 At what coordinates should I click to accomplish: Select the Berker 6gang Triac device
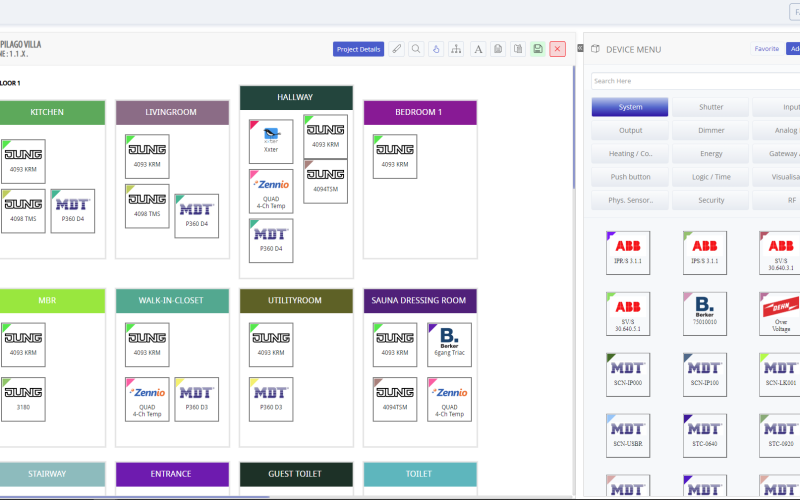449,345
